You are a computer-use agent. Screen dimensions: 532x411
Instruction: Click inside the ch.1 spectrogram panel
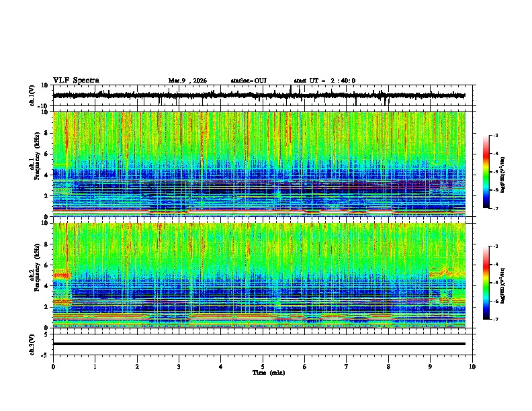(259, 164)
